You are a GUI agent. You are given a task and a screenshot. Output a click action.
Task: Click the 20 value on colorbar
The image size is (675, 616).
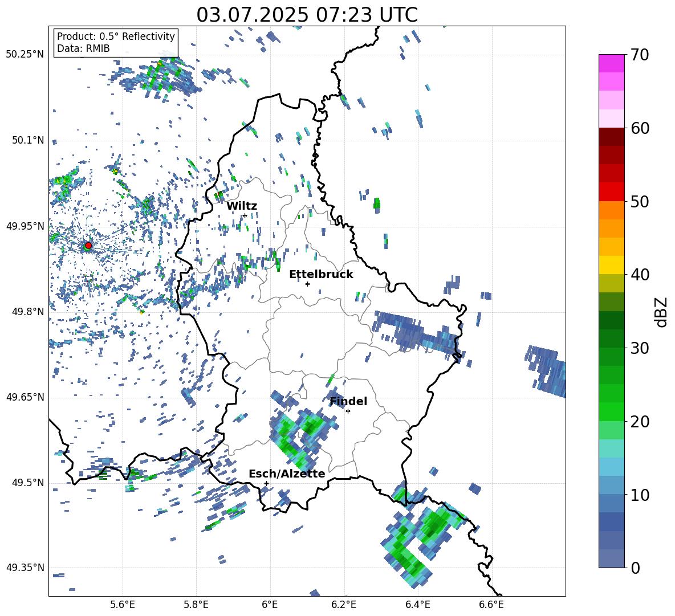(640, 422)
